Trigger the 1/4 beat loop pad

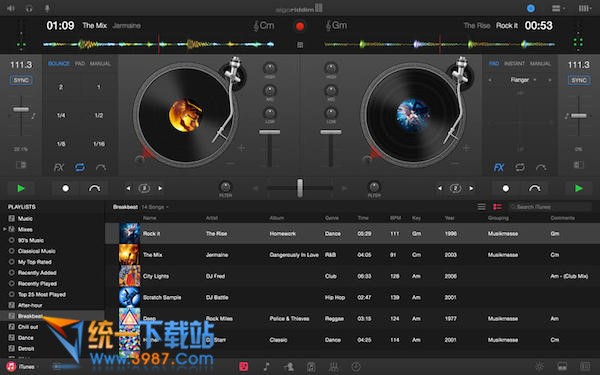tap(61, 115)
